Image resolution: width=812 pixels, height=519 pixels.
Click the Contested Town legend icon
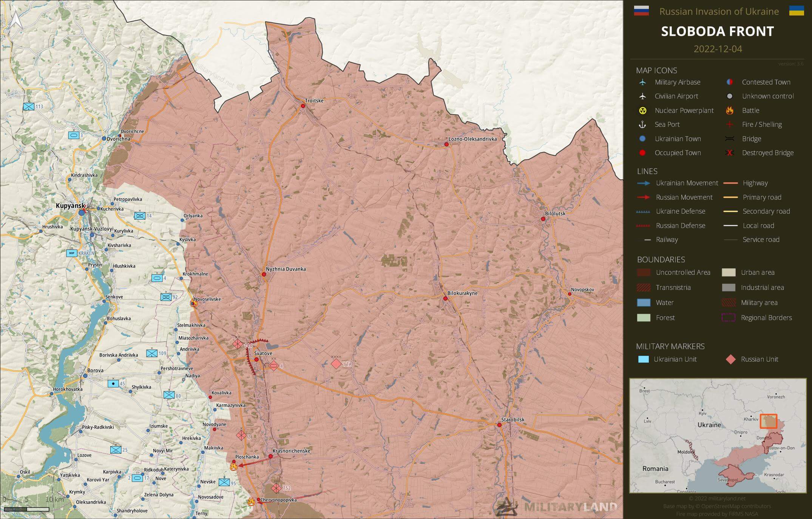pyautogui.click(x=730, y=82)
